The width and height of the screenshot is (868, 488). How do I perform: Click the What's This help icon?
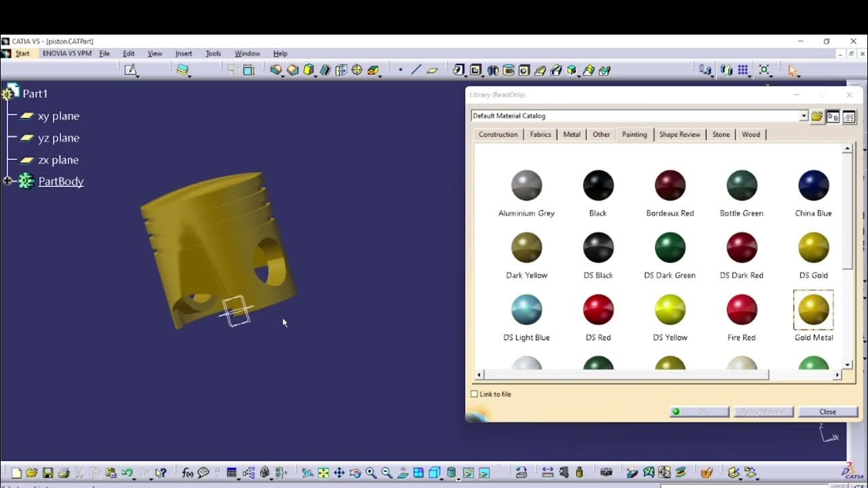161,473
